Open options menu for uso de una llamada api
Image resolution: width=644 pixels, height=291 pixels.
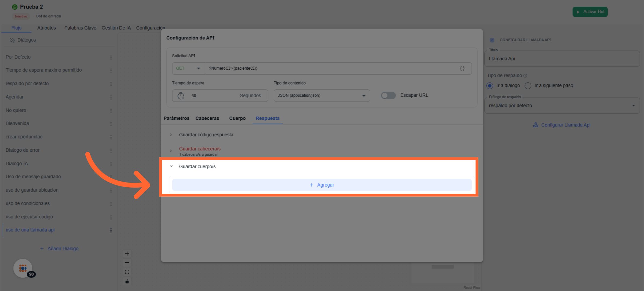[x=111, y=230]
